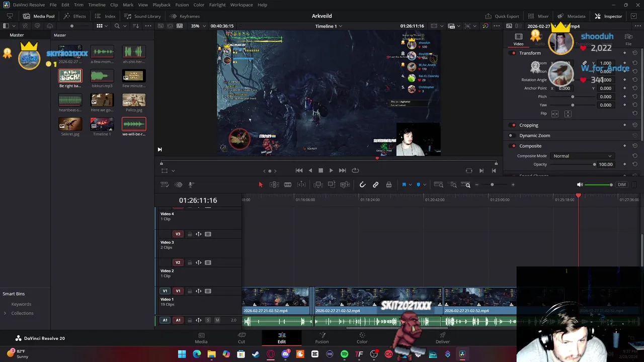Open the Timeline 1 name dropdown

tap(329, 26)
